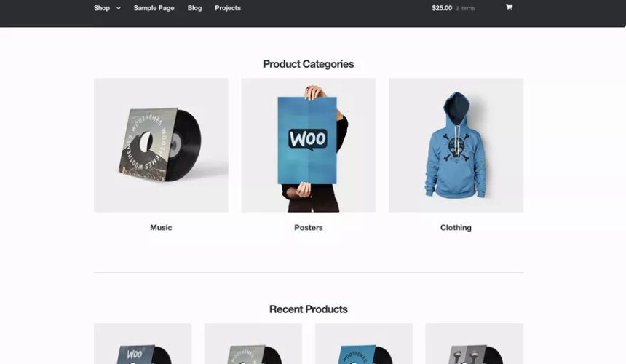Open the Blog page

[x=195, y=8]
